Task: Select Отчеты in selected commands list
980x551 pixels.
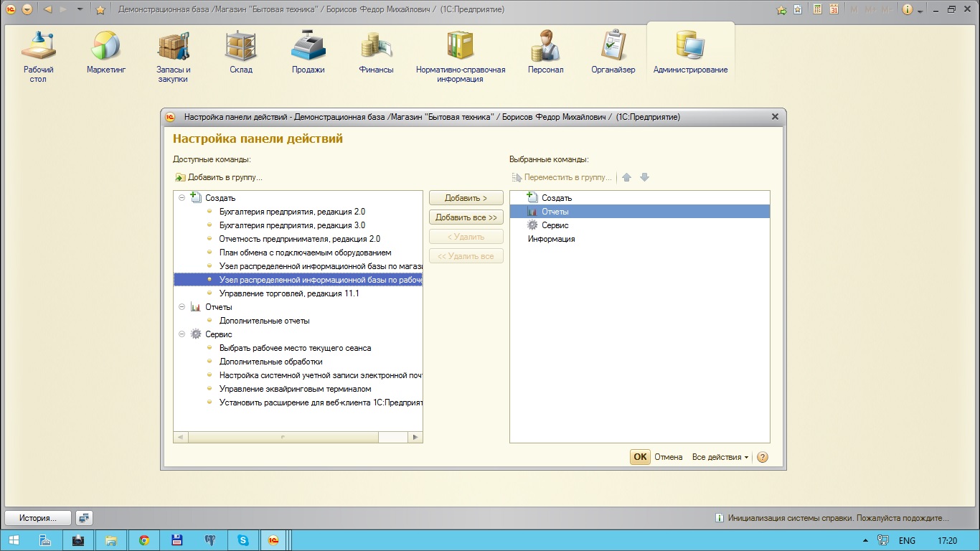Action: point(639,212)
